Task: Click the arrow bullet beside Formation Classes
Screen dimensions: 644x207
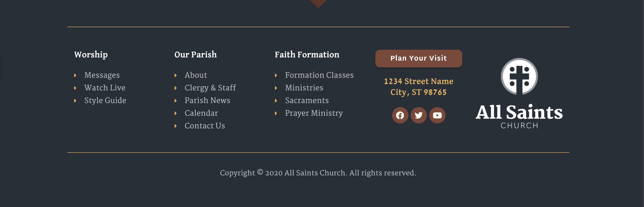Action: [x=276, y=75]
